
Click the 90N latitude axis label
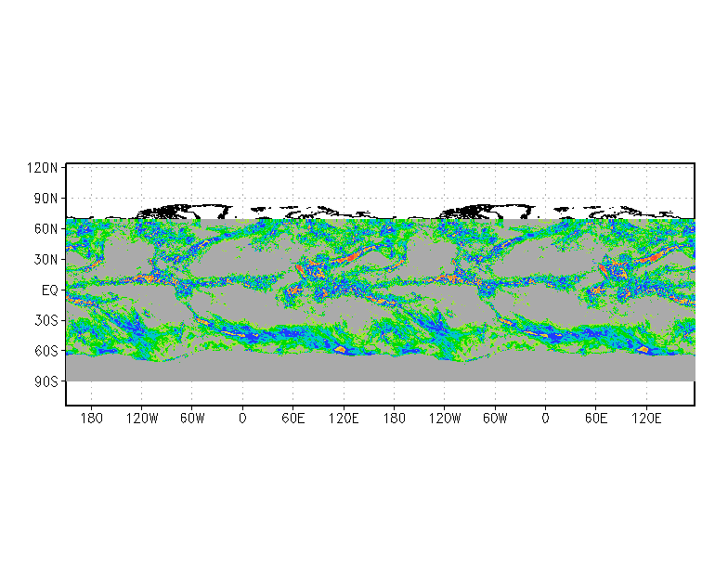click(x=46, y=199)
